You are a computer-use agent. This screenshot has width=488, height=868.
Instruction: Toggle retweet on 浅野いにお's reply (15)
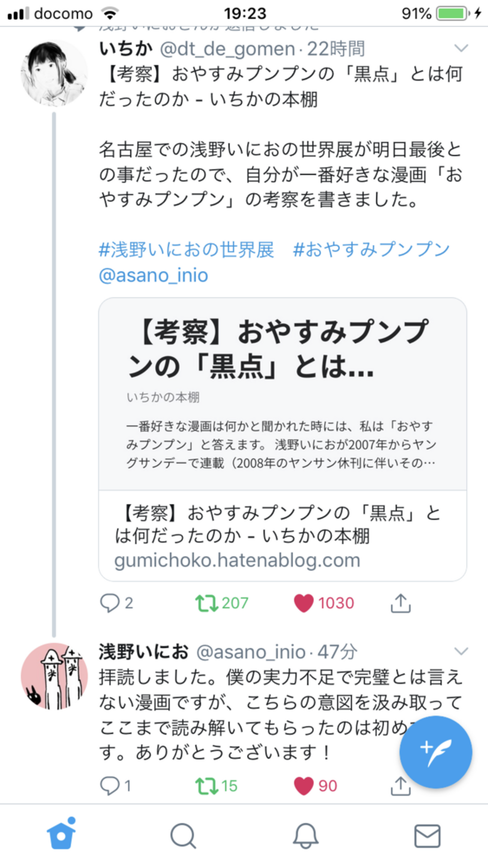click(206, 786)
